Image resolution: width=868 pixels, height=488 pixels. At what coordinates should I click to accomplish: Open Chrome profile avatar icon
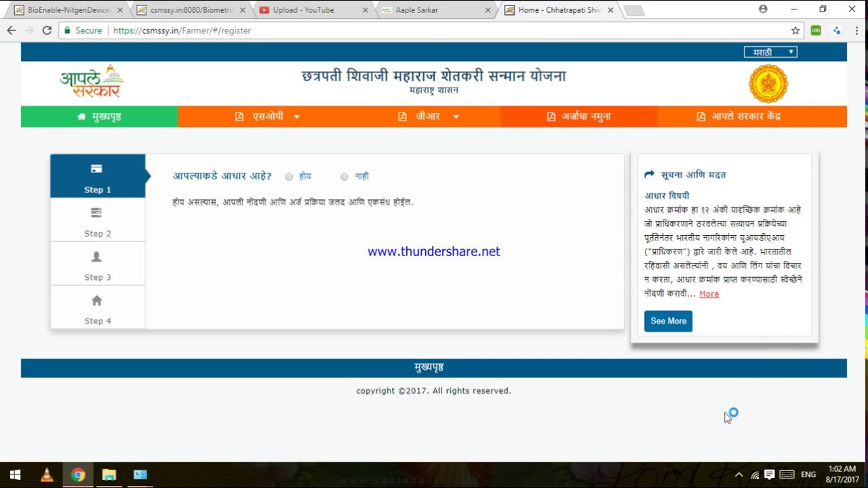(x=763, y=9)
